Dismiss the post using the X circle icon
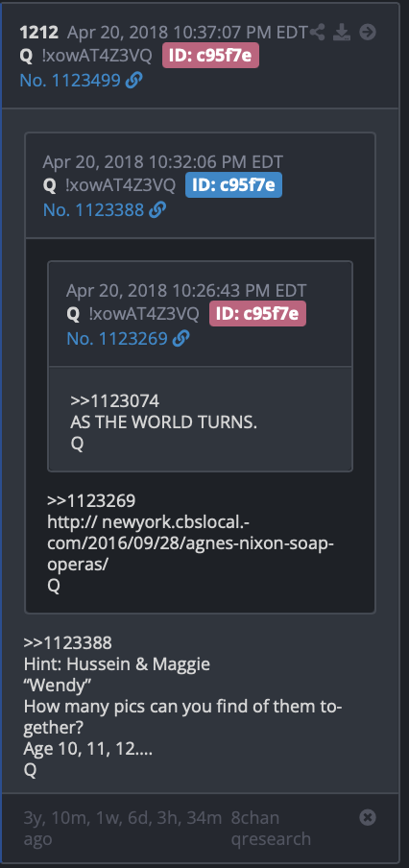 (368, 817)
